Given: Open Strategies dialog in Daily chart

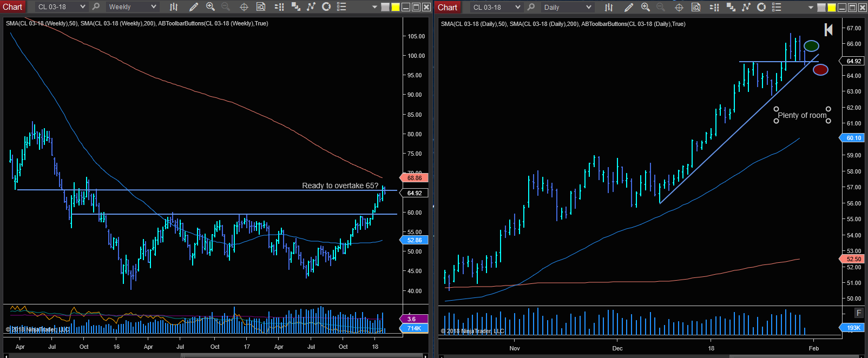Looking at the screenshot, I should tap(761, 7).
